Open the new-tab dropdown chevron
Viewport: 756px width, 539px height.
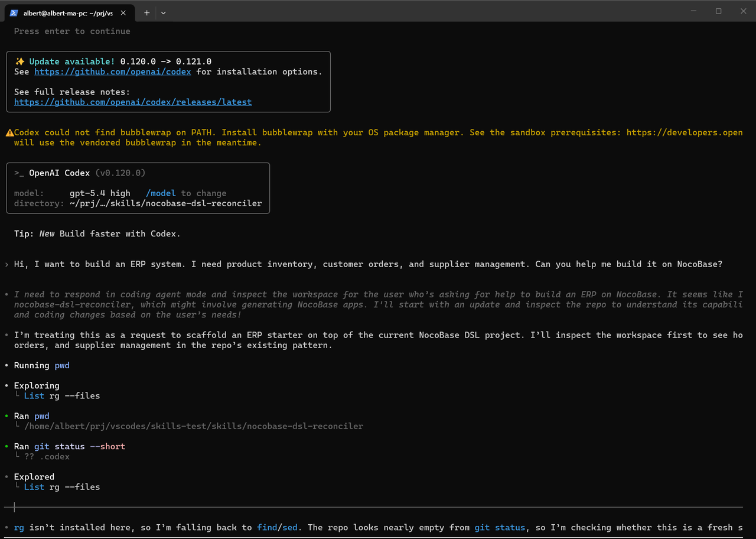tap(163, 12)
